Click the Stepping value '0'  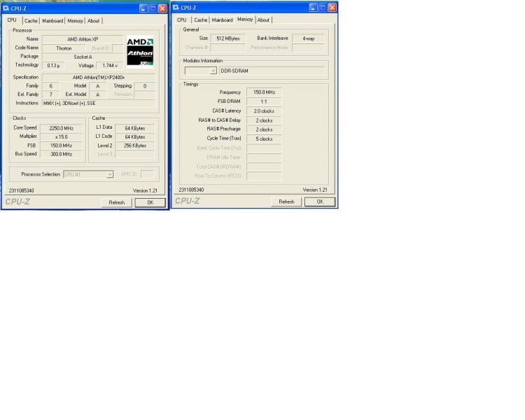tap(145, 86)
